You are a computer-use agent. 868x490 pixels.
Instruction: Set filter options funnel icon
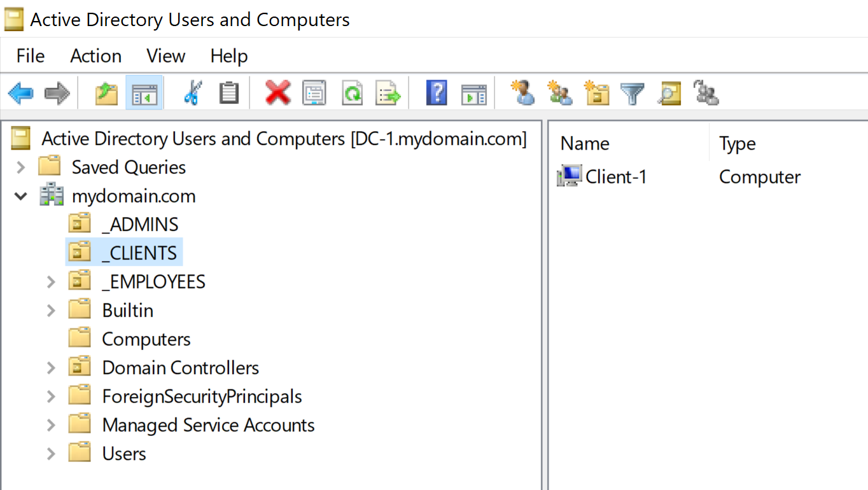[x=633, y=94]
